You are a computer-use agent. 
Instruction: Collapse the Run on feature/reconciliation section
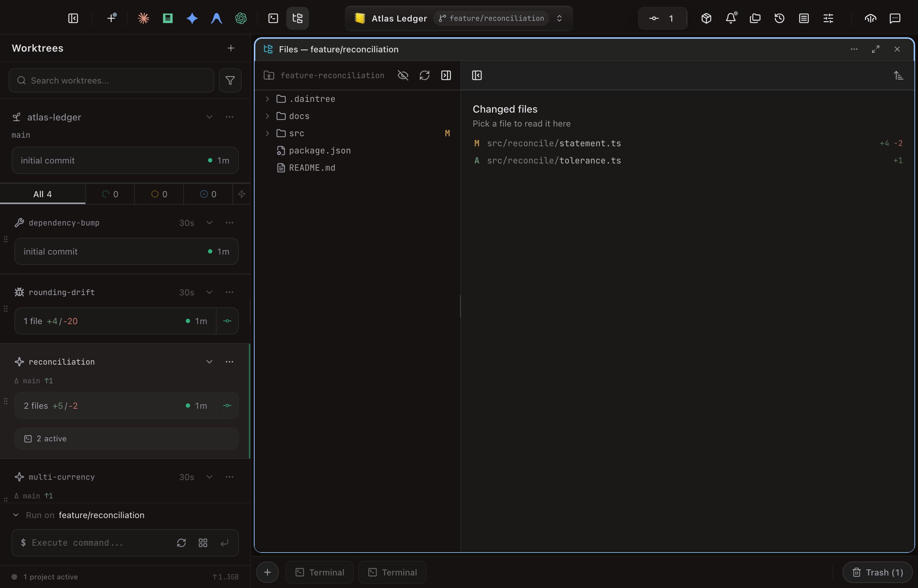[x=16, y=515]
